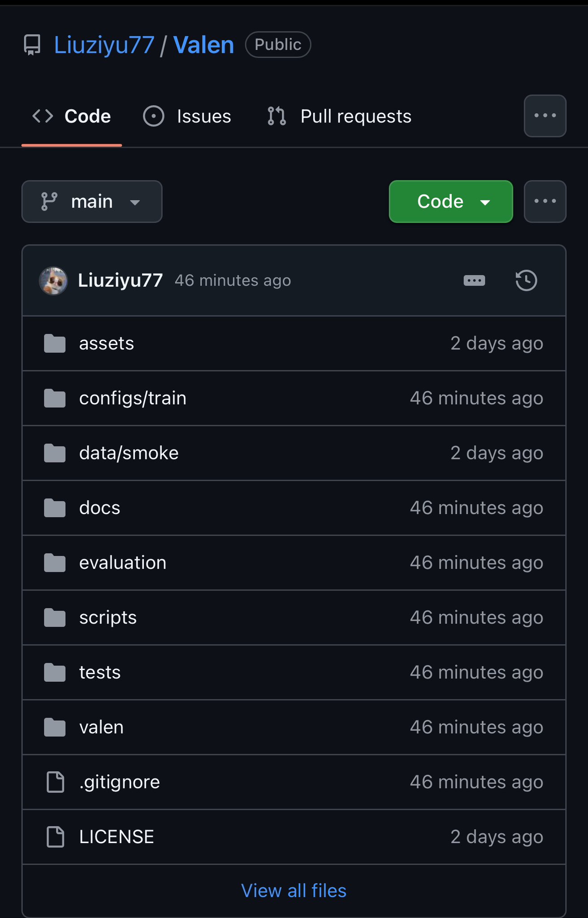
Task: Open the tests folder name
Action: [x=100, y=672]
